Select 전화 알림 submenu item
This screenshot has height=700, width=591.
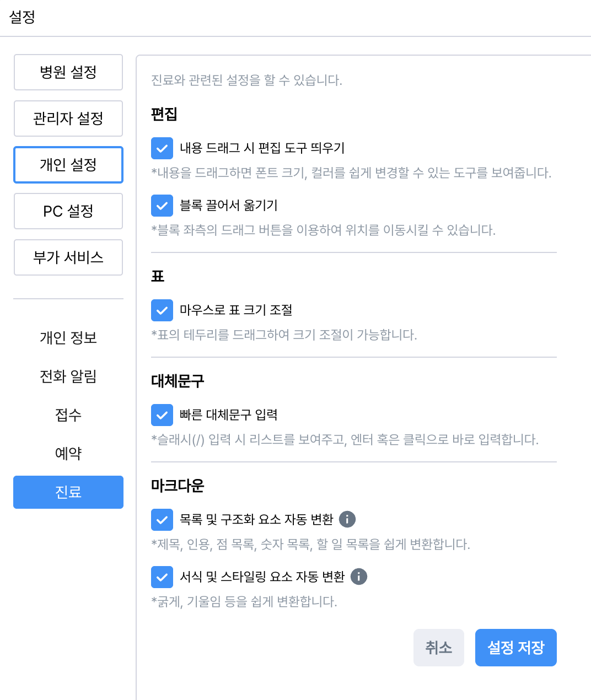pos(68,376)
